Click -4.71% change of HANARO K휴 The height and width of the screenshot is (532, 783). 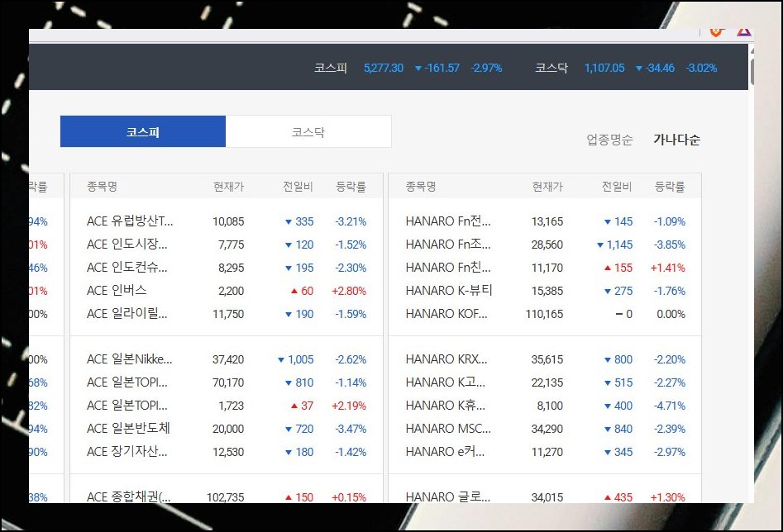(670, 406)
